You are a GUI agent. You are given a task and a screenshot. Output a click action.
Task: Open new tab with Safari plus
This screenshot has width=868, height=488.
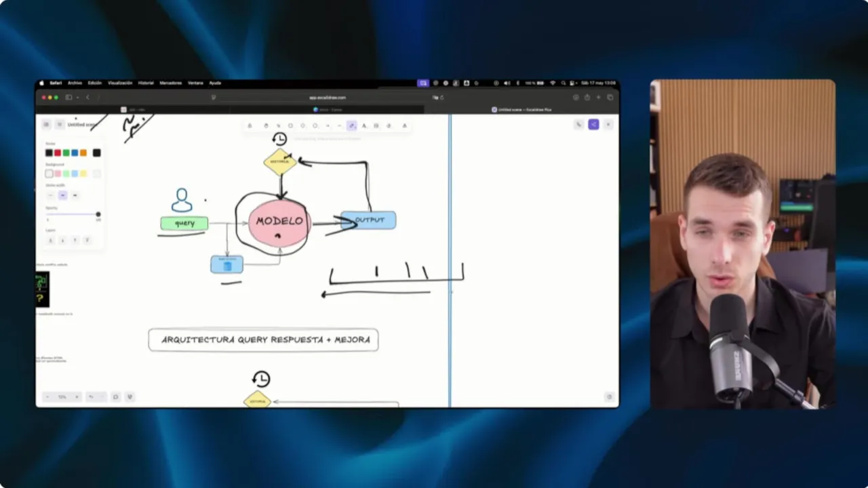pyautogui.click(x=598, y=97)
